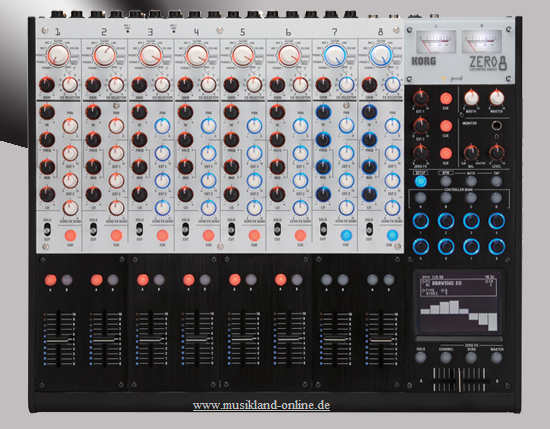This screenshot has width=550, height=429.
Task: Click the blue-ringed pan knob on channel 4
Action: 208,126
